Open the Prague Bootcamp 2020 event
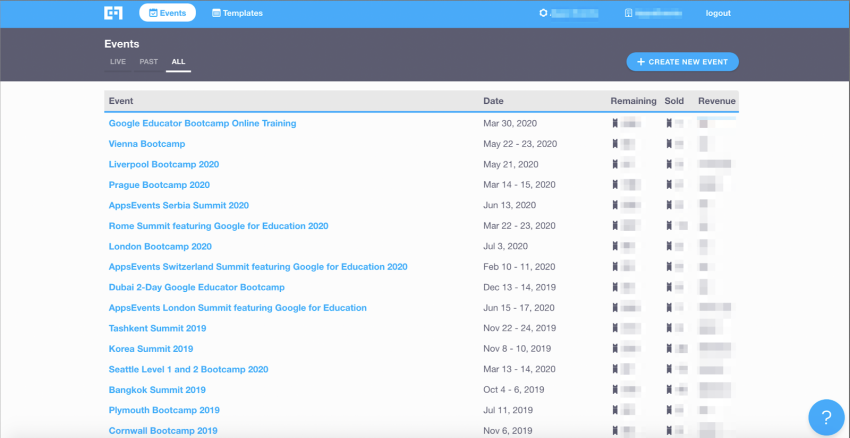 159,185
